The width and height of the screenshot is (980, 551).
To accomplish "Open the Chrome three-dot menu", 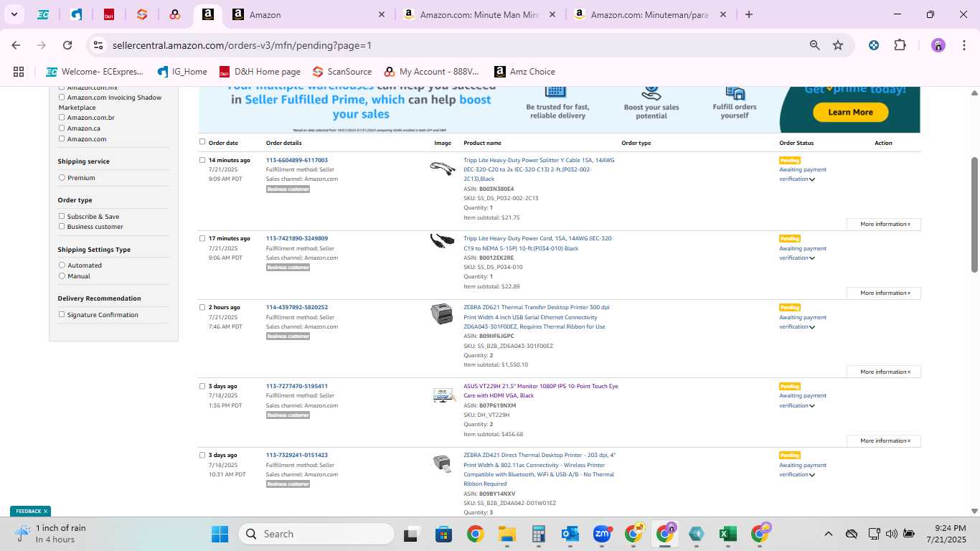I will 963,45.
